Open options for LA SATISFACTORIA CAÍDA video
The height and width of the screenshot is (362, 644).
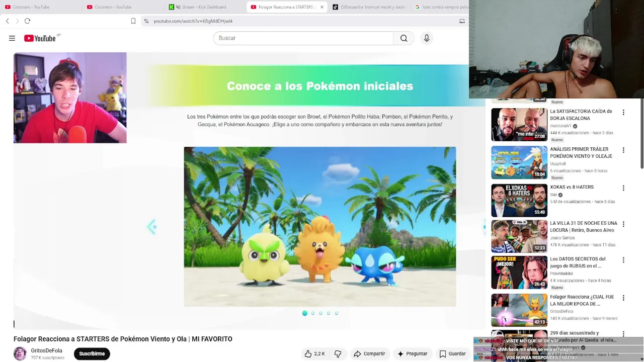[x=623, y=113]
